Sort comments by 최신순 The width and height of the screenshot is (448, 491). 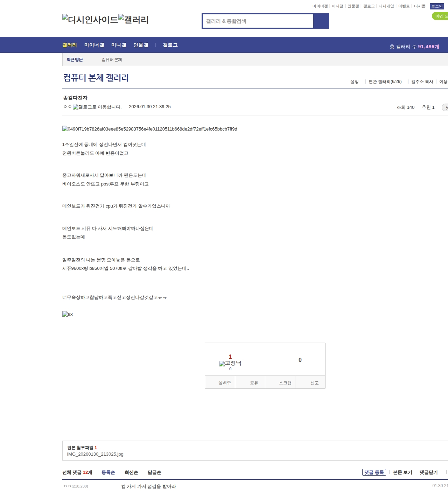pyautogui.click(x=131, y=472)
